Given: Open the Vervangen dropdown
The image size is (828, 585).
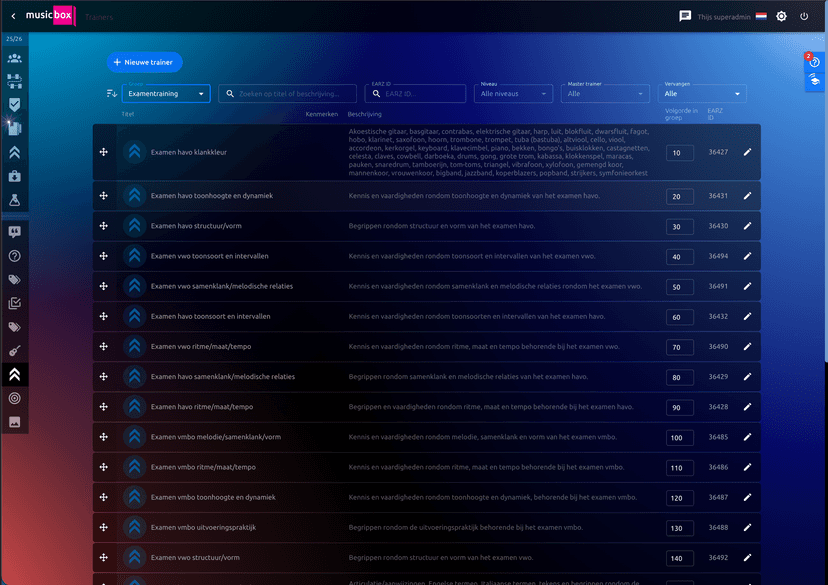Looking at the screenshot, I should click(702, 93).
